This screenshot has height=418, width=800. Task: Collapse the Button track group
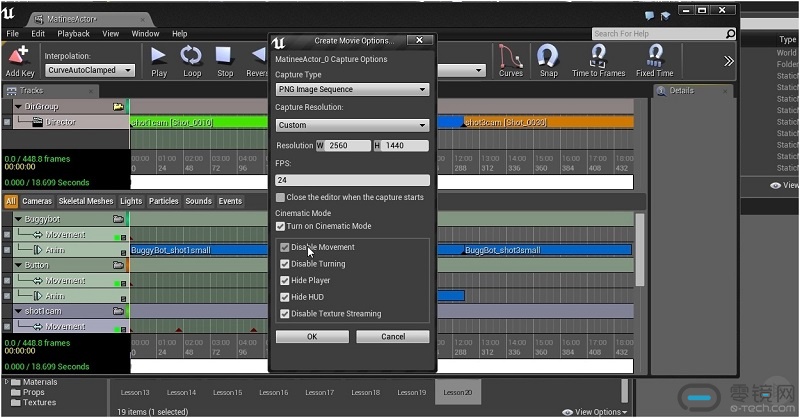(18, 265)
